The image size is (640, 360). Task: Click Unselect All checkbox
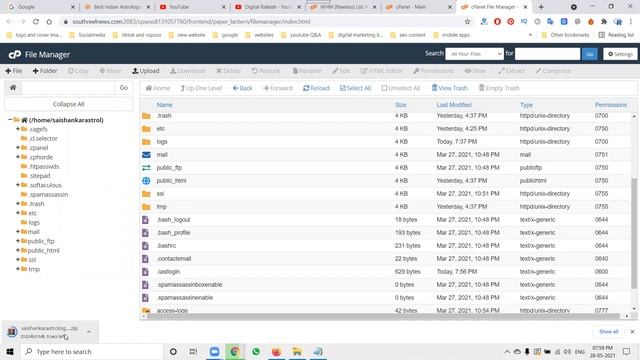coord(400,88)
